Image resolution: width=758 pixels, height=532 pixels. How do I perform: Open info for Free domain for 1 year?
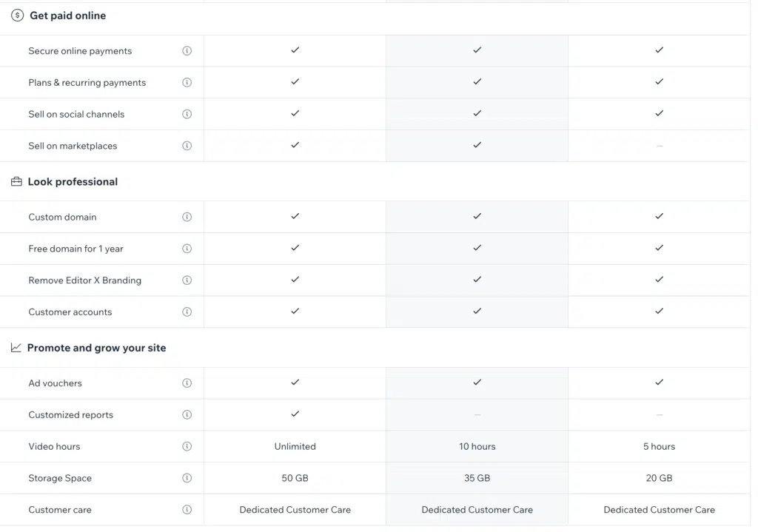pyautogui.click(x=187, y=249)
